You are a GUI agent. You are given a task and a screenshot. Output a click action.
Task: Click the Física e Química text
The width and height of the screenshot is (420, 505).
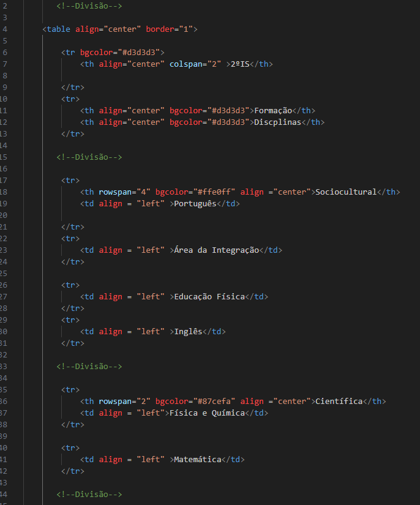207,413
